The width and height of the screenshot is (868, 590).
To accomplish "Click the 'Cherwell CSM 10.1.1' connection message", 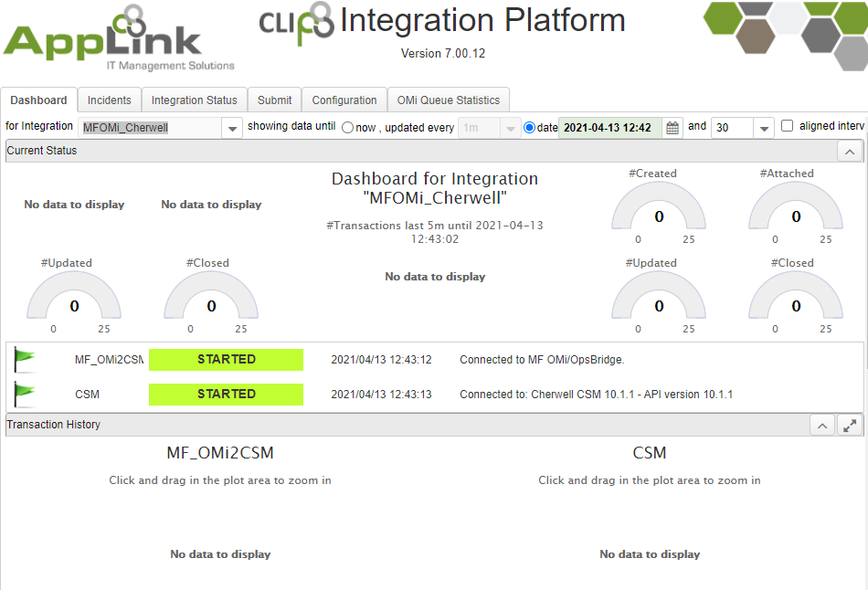I will click(597, 395).
